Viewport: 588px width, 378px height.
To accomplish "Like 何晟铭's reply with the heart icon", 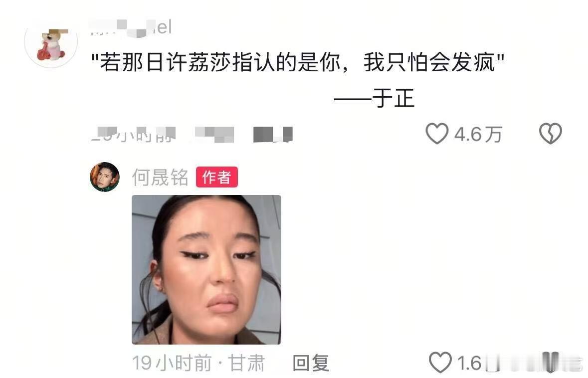I will click(440, 362).
